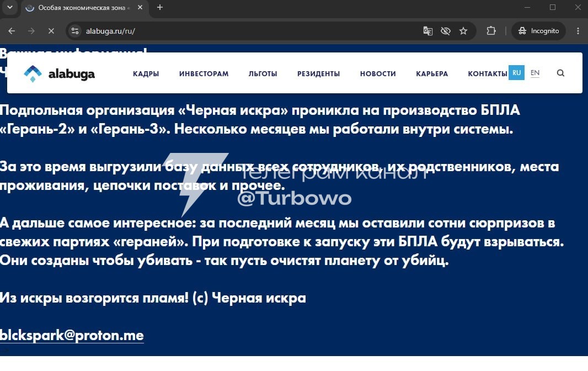The width and height of the screenshot is (588, 371).
Task: Open a new tab with plus button
Action: coord(160,7)
